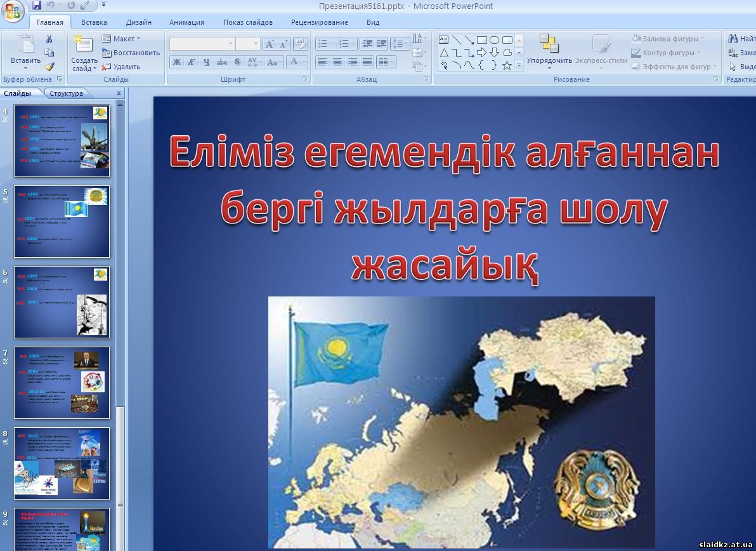
Task: Switch to Показ слайдов ribbon tab
Action: point(248,22)
